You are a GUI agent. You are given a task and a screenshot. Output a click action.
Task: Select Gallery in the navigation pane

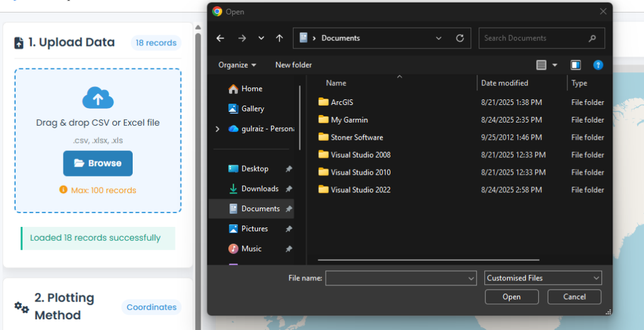tap(252, 109)
